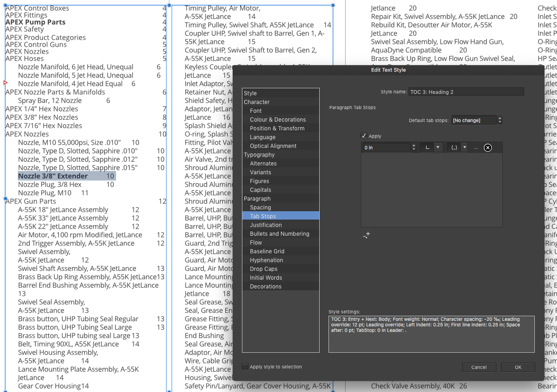Open the Capitals settings page
This screenshot has height=392, width=557.
coord(281,190)
